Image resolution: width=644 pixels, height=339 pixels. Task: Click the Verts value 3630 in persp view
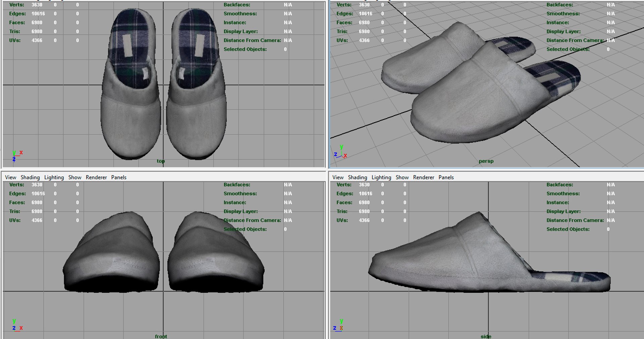pos(364,5)
